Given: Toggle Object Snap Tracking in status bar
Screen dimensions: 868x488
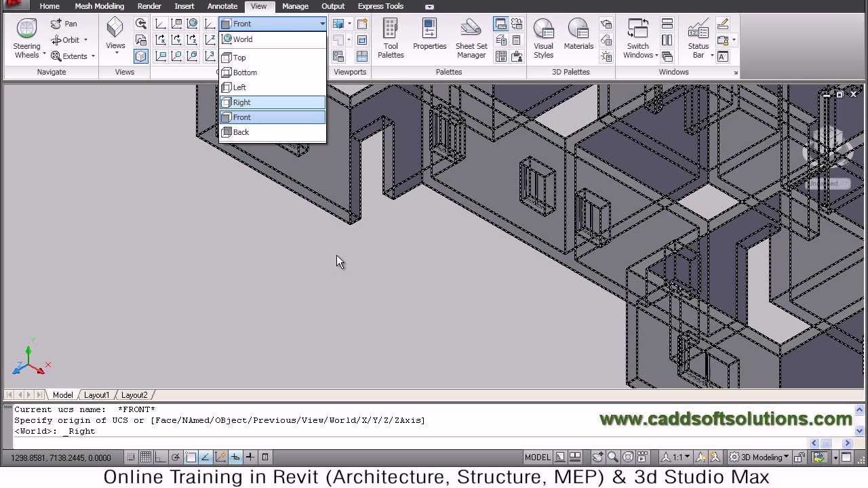Looking at the screenshot, I should [x=205, y=457].
